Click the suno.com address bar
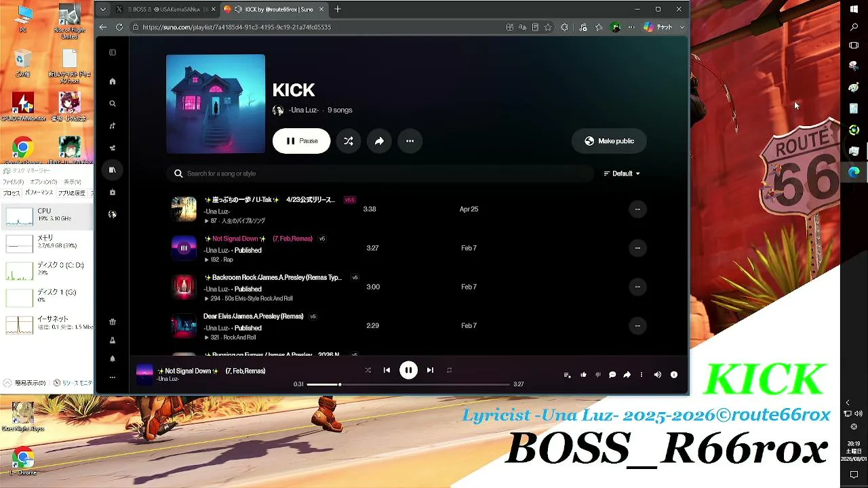This screenshot has height=488, width=868. (x=319, y=27)
